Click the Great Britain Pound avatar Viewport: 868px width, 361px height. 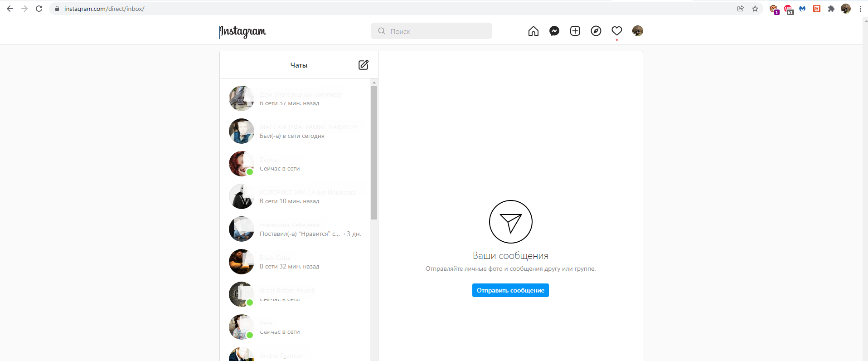pyautogui.click(x=242, y=294)
